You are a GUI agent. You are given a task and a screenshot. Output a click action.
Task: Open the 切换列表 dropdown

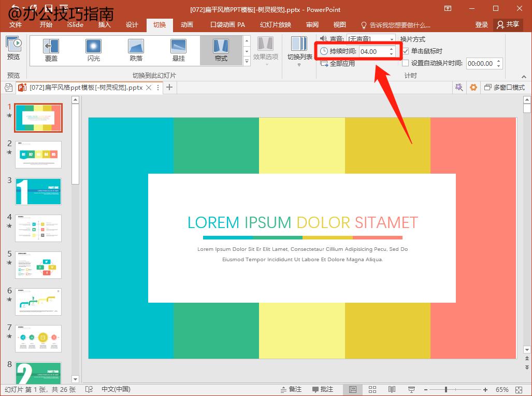(x=299, y=51)
